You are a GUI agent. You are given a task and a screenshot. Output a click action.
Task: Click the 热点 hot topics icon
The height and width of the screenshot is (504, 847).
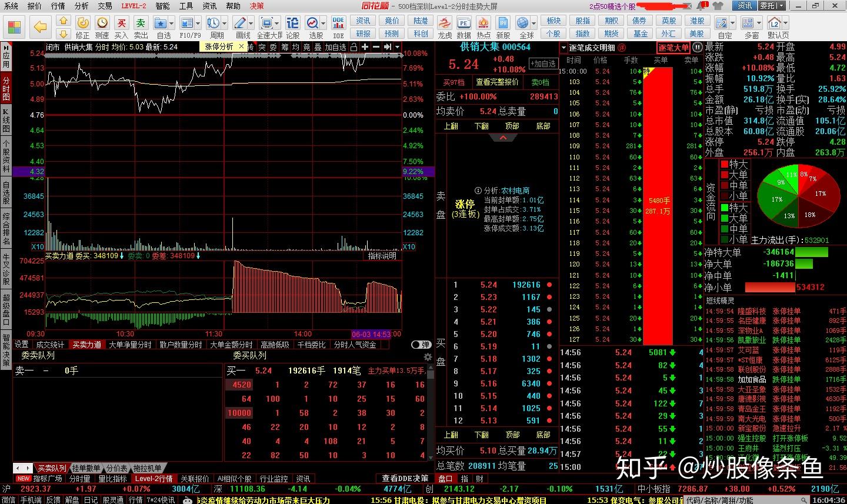pos(483,23)
